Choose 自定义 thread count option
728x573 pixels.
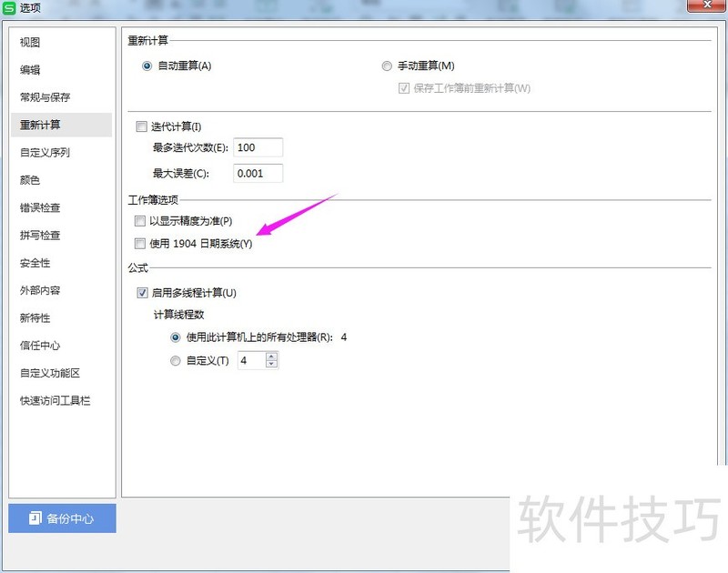pyautogui.click(x=175, y=360)
